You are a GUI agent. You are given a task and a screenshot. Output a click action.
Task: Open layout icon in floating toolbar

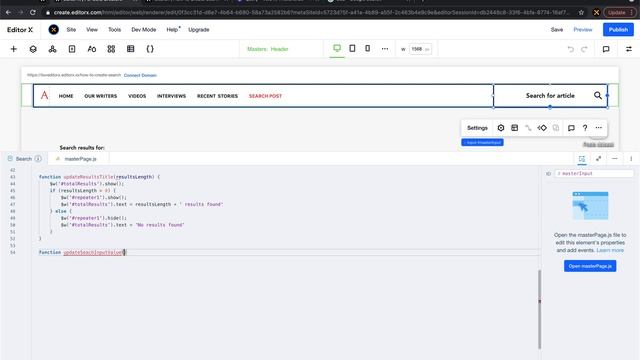pos(514,128)
